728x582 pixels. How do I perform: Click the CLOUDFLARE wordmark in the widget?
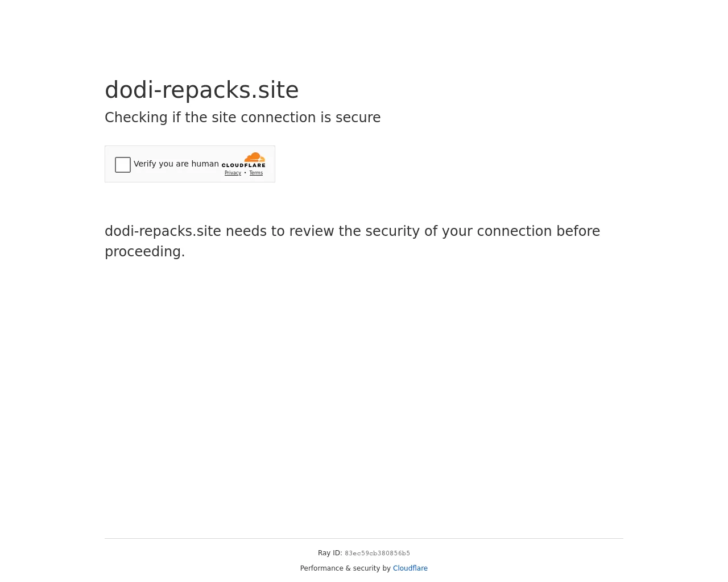pos(243,165)
